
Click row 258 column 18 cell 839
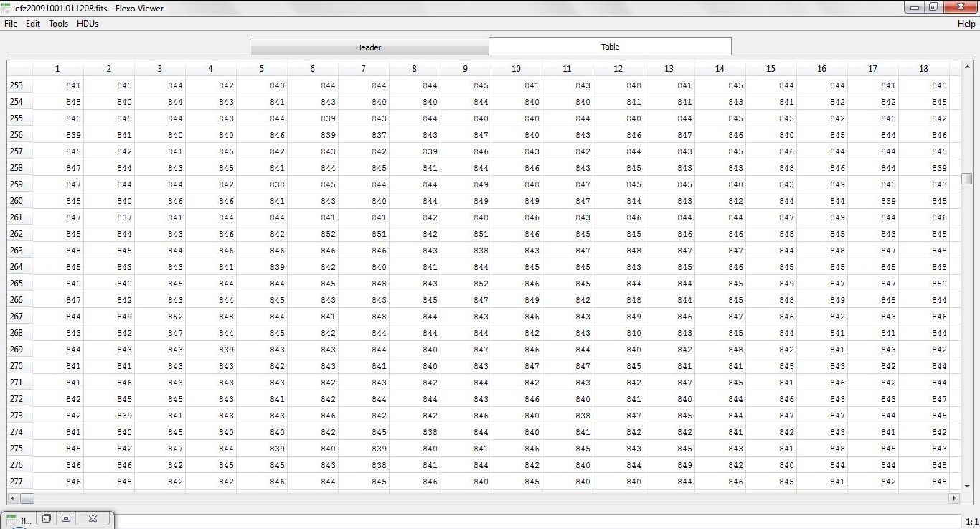point(924,168)
